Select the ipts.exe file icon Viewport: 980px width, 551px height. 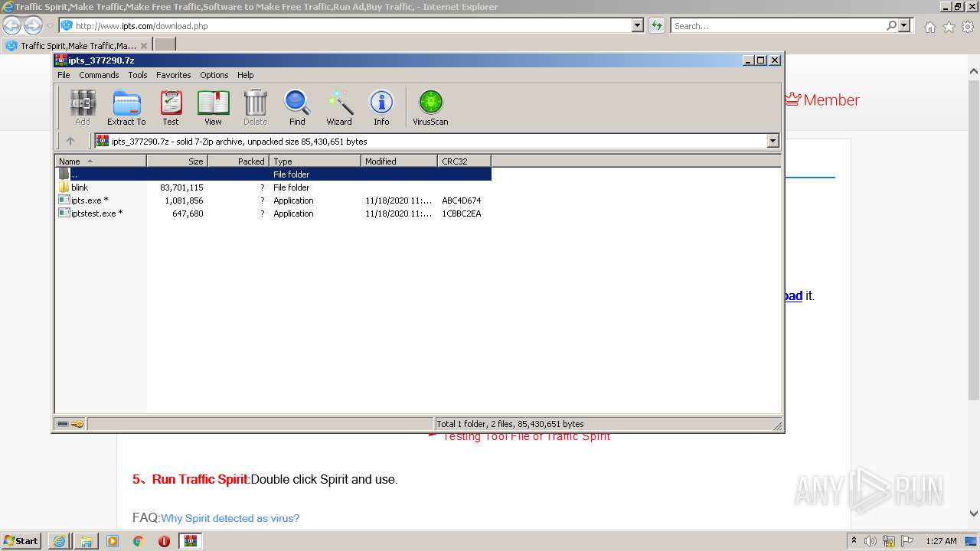64,201
